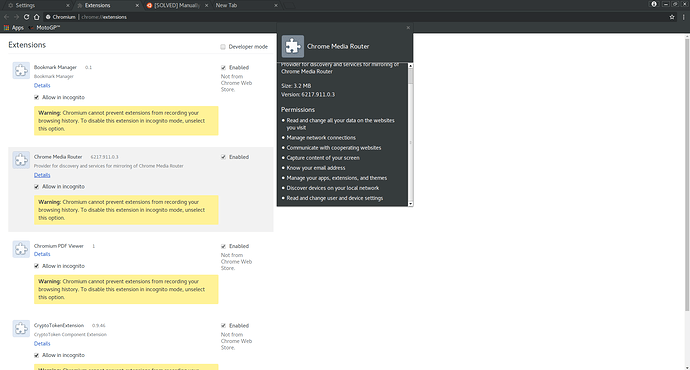
Task: Open the Chromium three-dot menu
Action: [683, 17]
